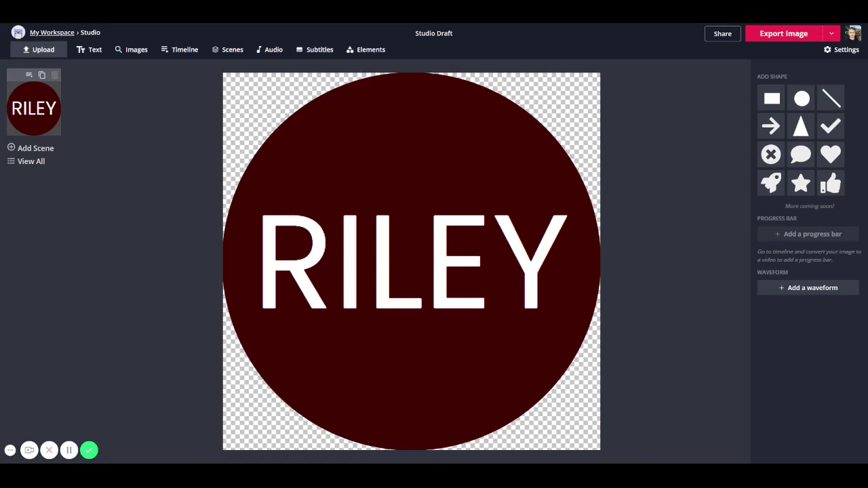Image resolution: width=868 pixels, height=488 pixels.
Task: Add the rocket shape
Action: click(771, 182)
